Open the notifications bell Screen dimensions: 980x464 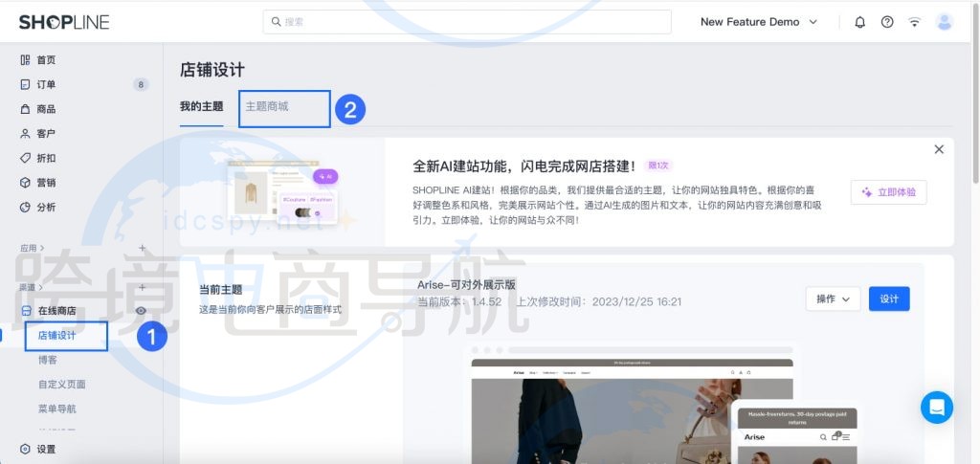pos(860,22)
